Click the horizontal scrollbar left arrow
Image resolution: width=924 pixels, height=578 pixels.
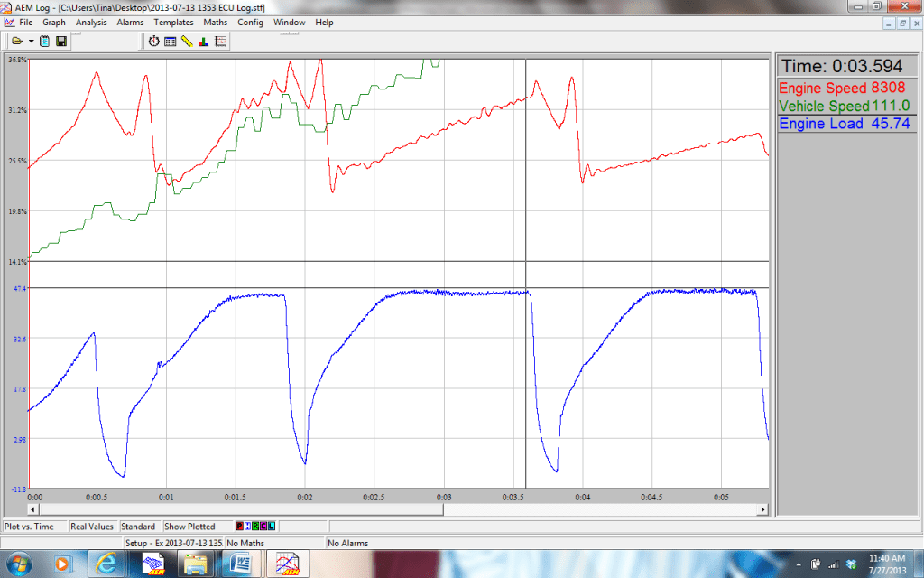pos(33,509)
